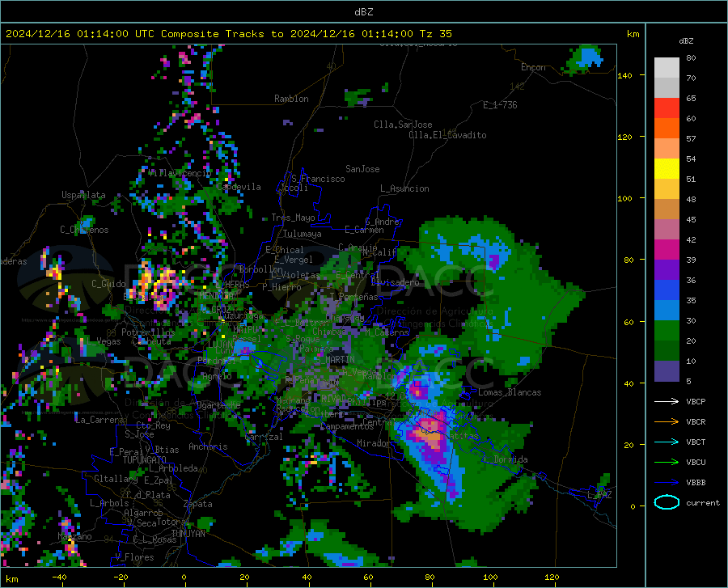Select the yellow 51-54 dBZ color swatch
This screenshot has width=728, height=588.
[667, 169]
